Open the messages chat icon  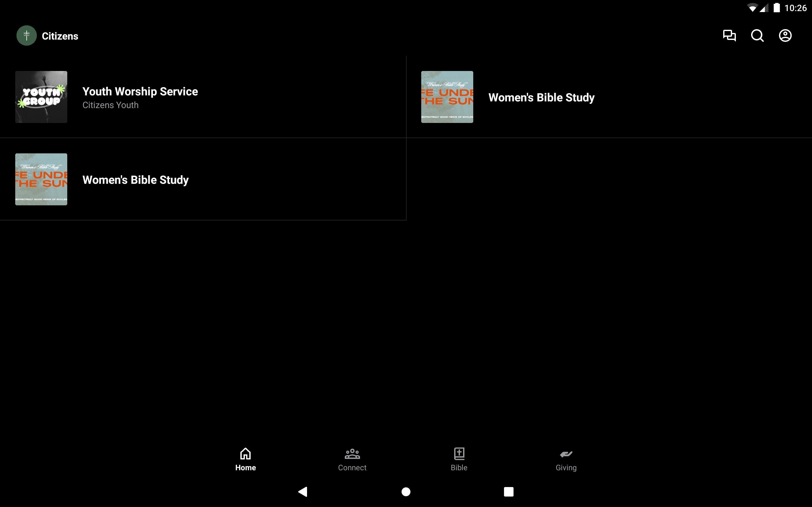729,35
